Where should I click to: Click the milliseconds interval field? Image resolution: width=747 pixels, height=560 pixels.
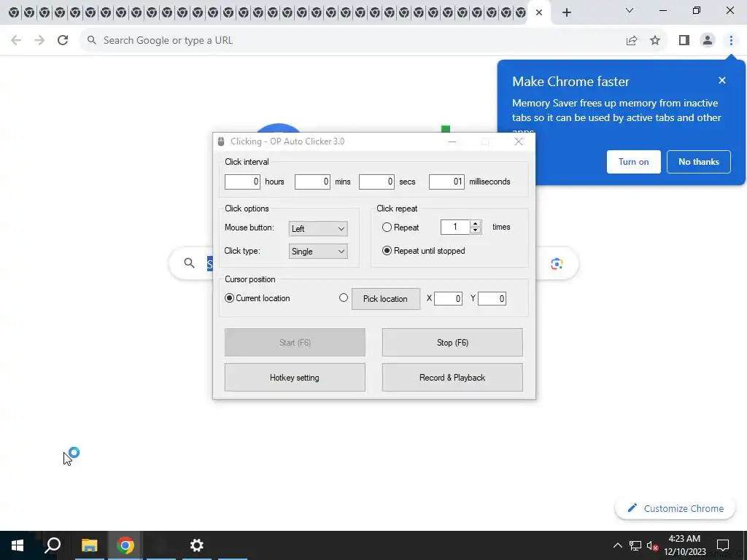click(446, 182)
